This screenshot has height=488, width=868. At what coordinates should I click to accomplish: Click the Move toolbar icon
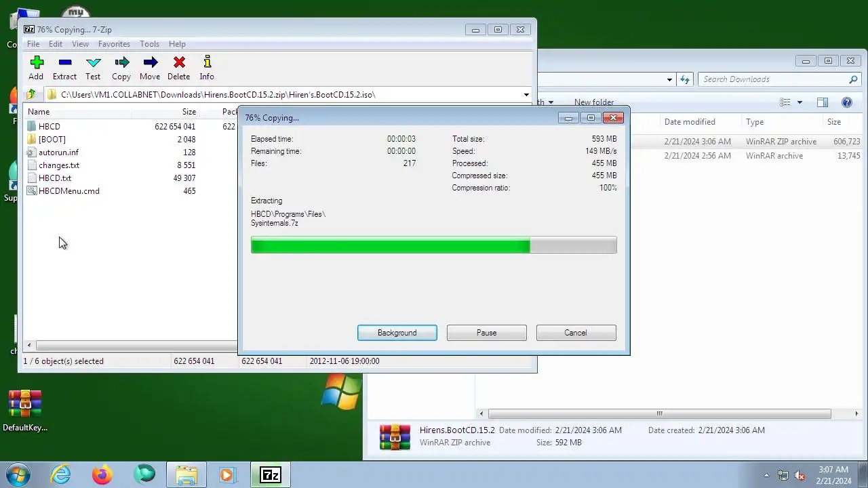(150, 63)
